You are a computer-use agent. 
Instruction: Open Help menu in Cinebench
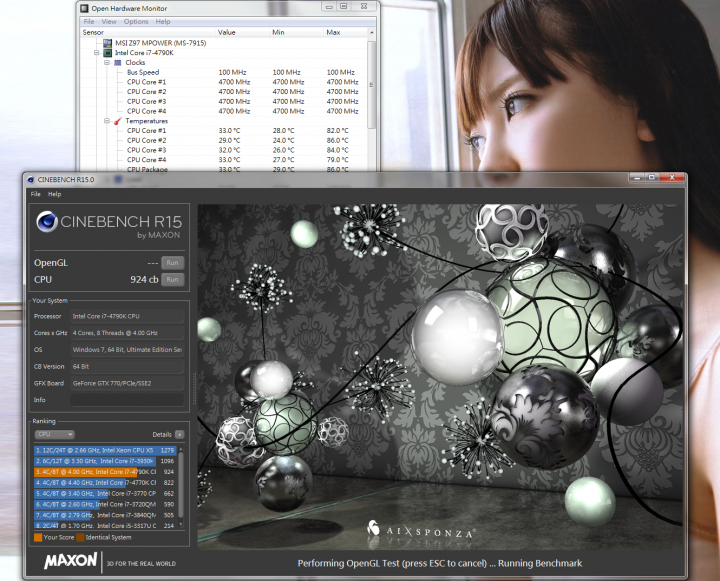click(x=55, y=194)
